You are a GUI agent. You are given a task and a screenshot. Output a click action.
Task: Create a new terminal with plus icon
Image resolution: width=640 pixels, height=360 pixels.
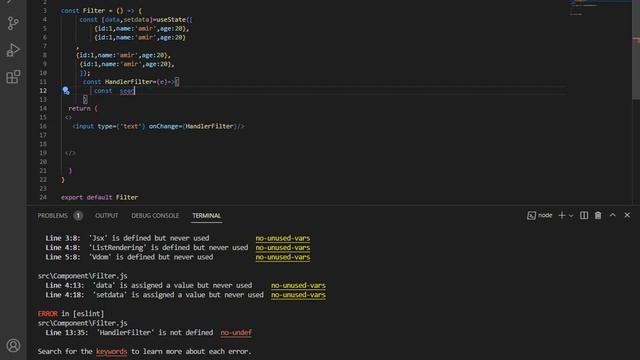pos(562,216)
